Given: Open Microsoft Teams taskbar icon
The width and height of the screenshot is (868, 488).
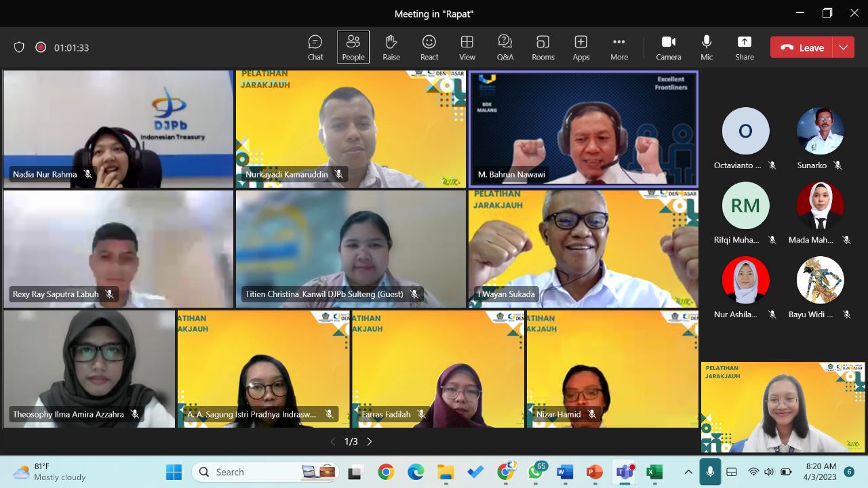Looking at the screenshot, I should [625, 472].
